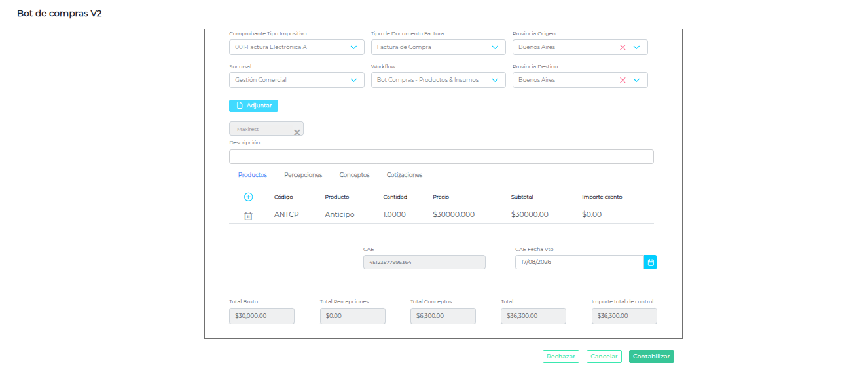
Task: Delete the ANTCP Anticipo row with trash icon
Action: tap(248, 216)
